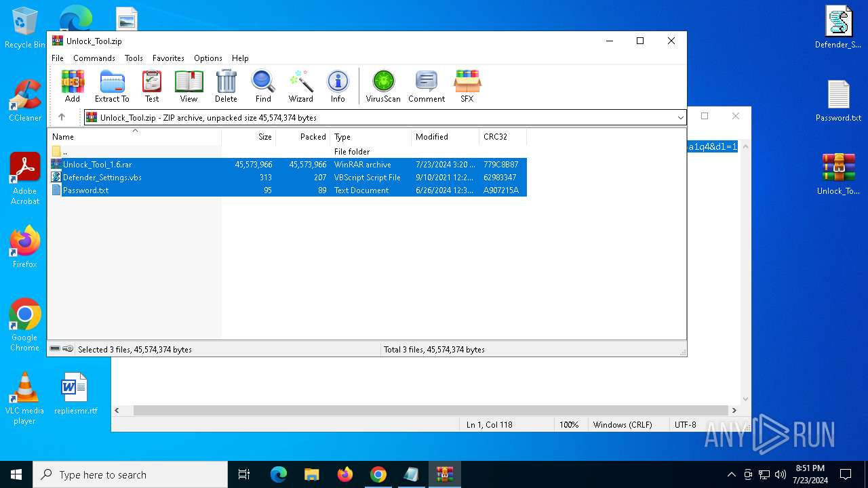Open Microsoft Edge from the taskbar

point(279,474)
